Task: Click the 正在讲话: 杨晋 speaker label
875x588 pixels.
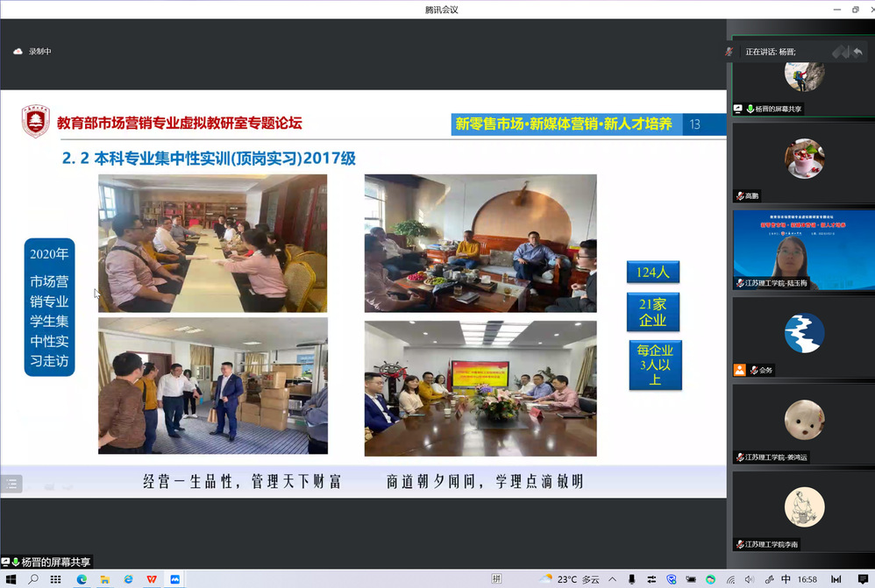Action: tap(771, 52)
